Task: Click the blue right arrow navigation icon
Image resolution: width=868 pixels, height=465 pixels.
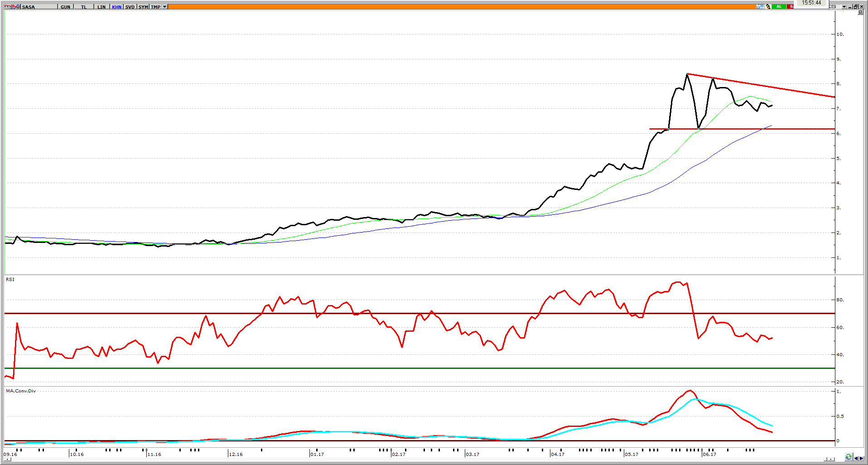Action: (x=862, y=458)
